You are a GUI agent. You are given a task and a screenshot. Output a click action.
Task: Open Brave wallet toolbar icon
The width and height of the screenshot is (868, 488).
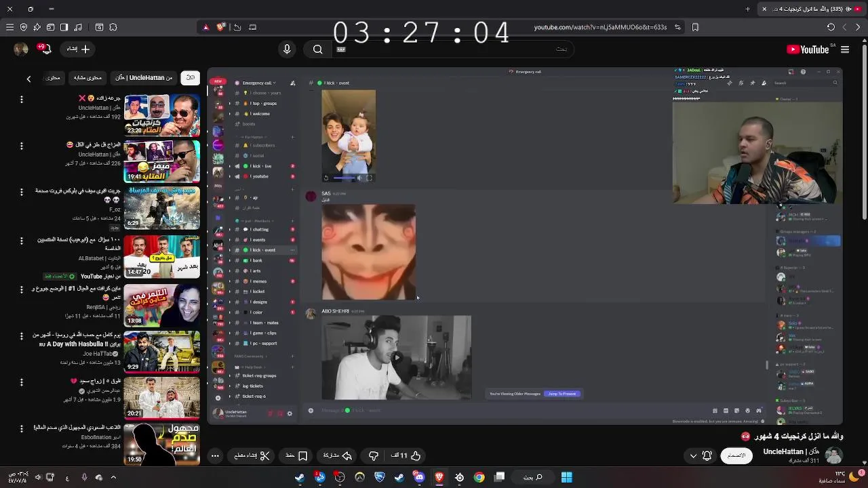point(50,27)
